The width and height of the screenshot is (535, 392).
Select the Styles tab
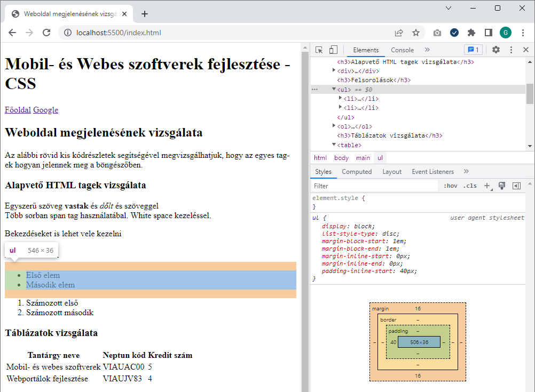click(323, 171)
